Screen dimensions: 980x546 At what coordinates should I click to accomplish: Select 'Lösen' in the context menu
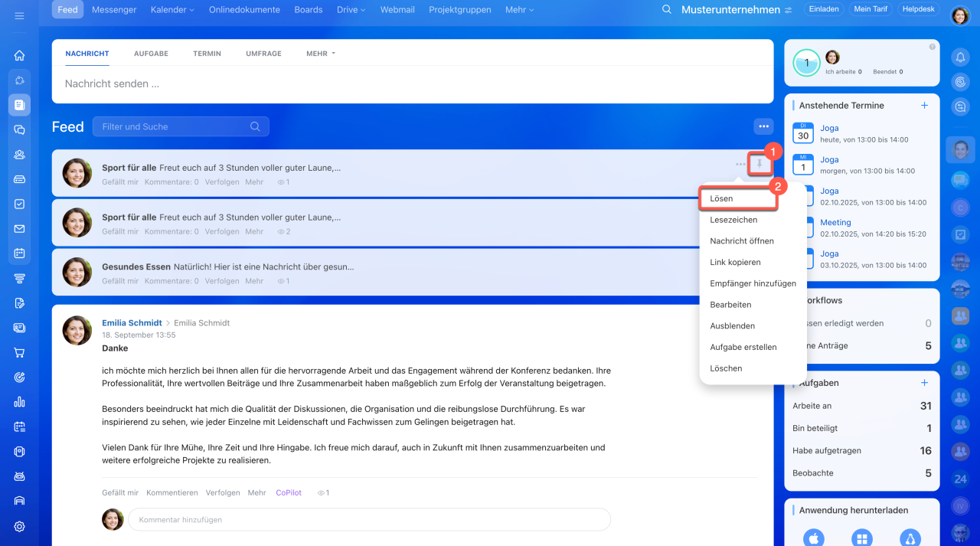[x=721, y=198]
